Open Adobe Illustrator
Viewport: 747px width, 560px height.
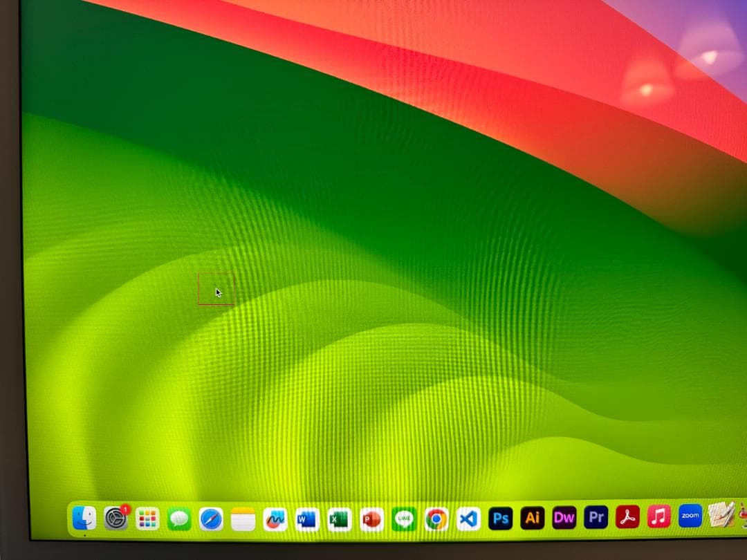(533, 519)
